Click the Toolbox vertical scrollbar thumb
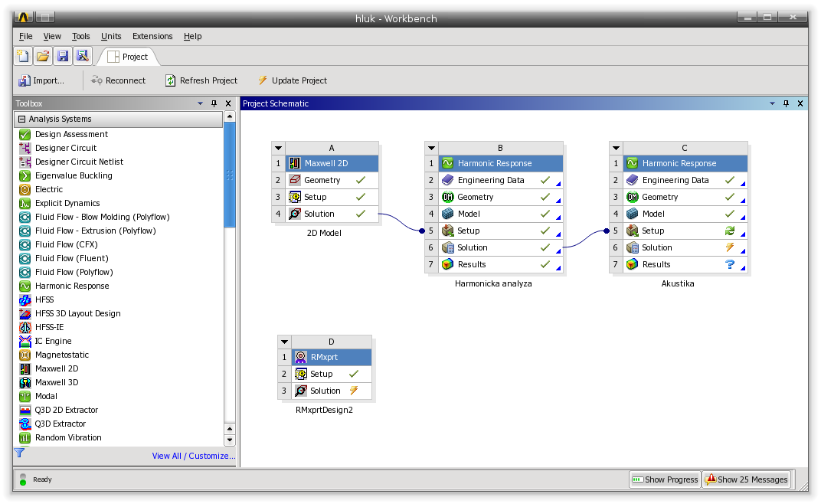This screenshot has height=504, width=821. point(229,175)
